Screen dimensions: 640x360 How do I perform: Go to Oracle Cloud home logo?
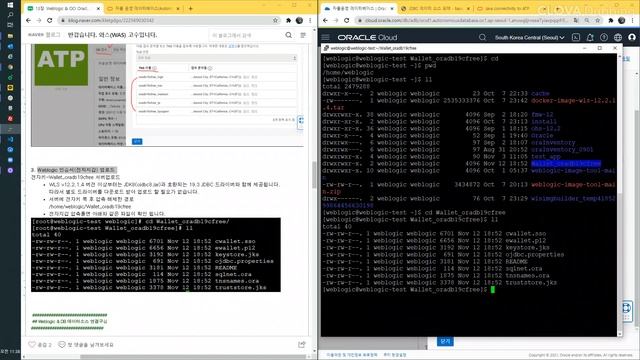point(367,37)
